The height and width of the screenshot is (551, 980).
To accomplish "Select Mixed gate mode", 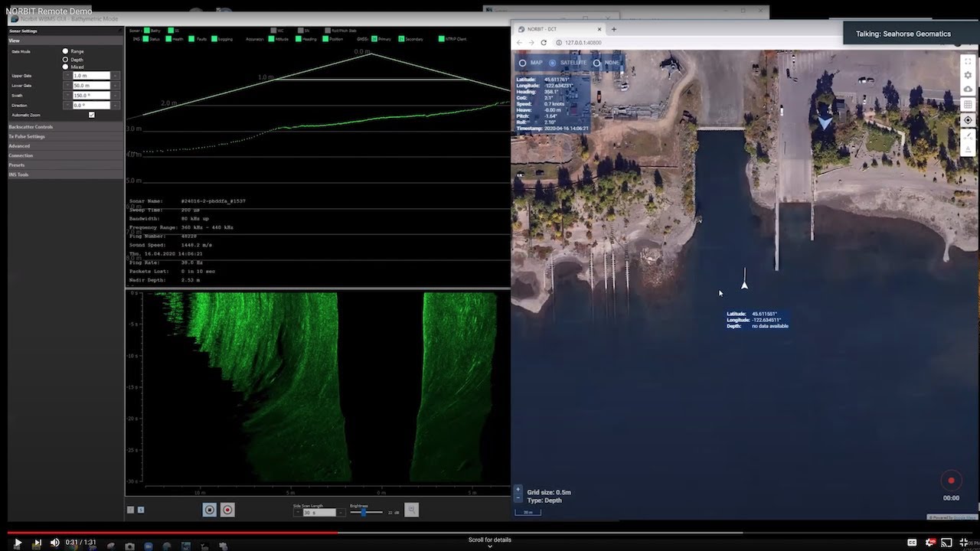I will point(65,67).
